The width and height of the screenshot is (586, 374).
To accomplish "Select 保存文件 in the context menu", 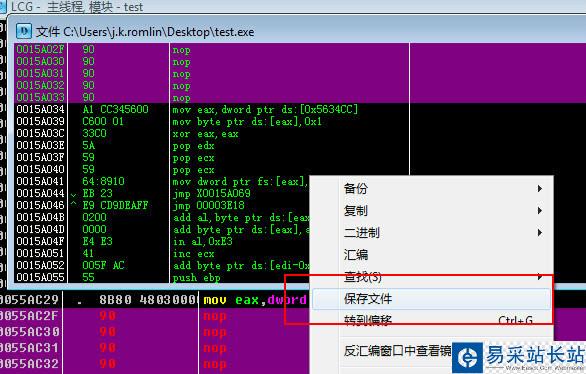I will [432, 299].
